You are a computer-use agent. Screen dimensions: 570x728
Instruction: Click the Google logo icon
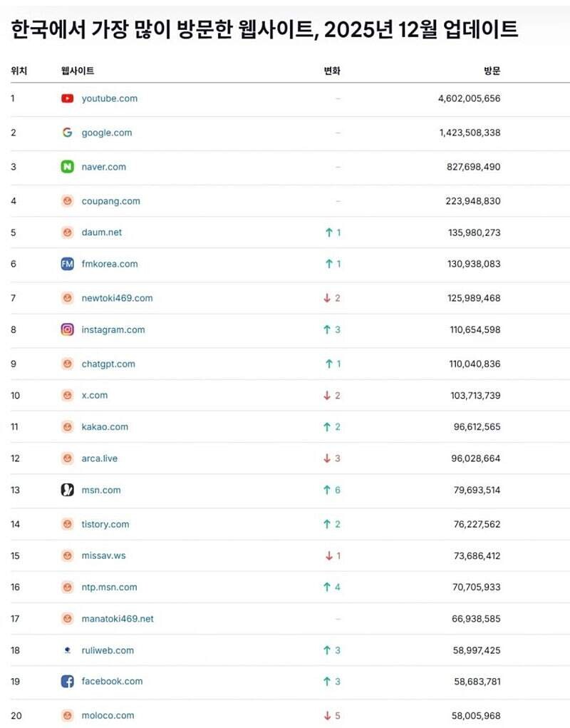(67, 133)
